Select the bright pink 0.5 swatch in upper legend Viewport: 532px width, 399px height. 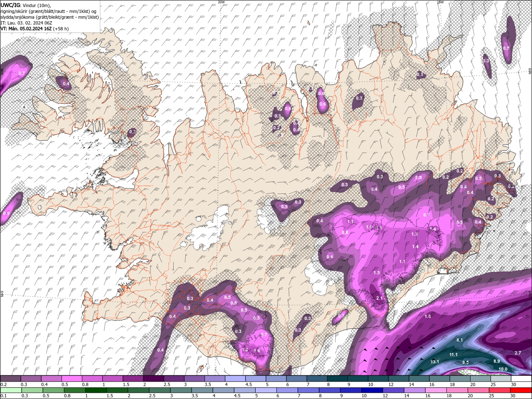tap(71, 379)
